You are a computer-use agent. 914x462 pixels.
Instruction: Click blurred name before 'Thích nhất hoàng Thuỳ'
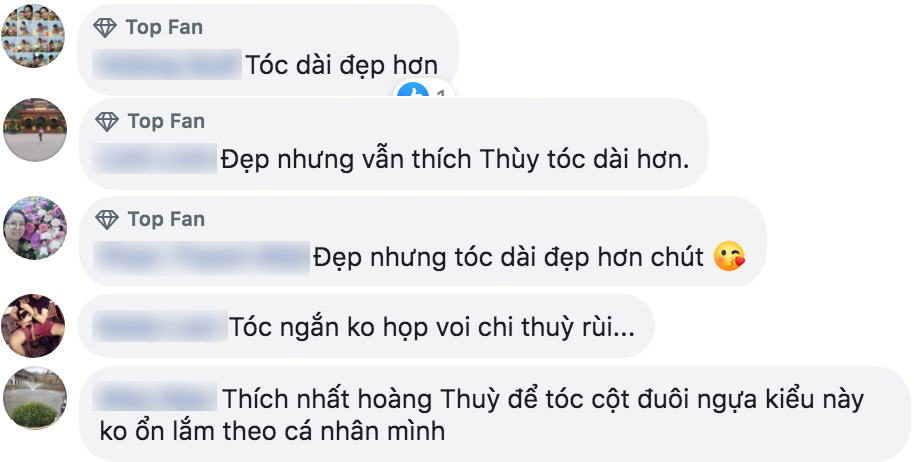point(154,398)
